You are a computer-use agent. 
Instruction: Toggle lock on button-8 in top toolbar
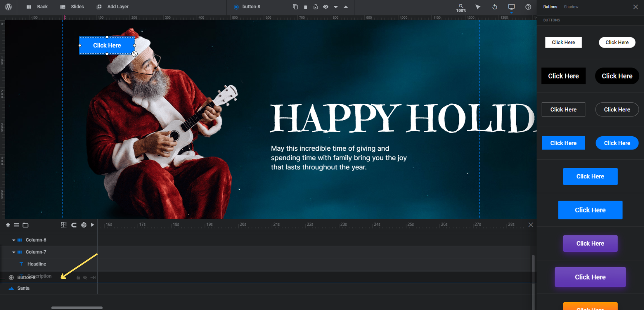coord(315,7)
